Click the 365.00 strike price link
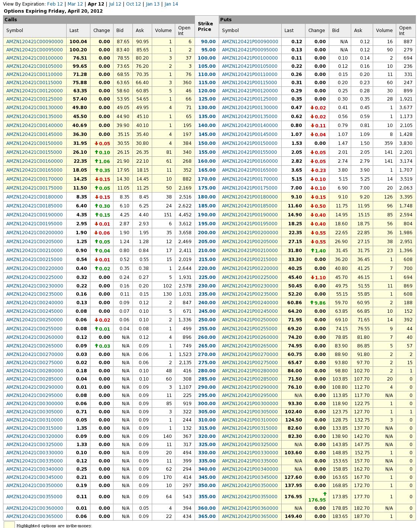Screen dimensions: 420x528 [207, 516]
